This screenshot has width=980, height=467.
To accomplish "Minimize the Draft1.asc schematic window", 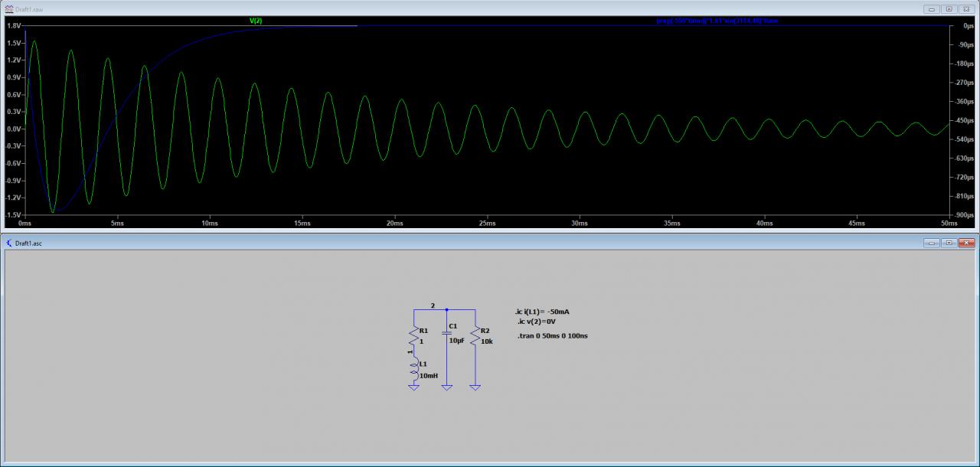I will (x=931, y=243).
